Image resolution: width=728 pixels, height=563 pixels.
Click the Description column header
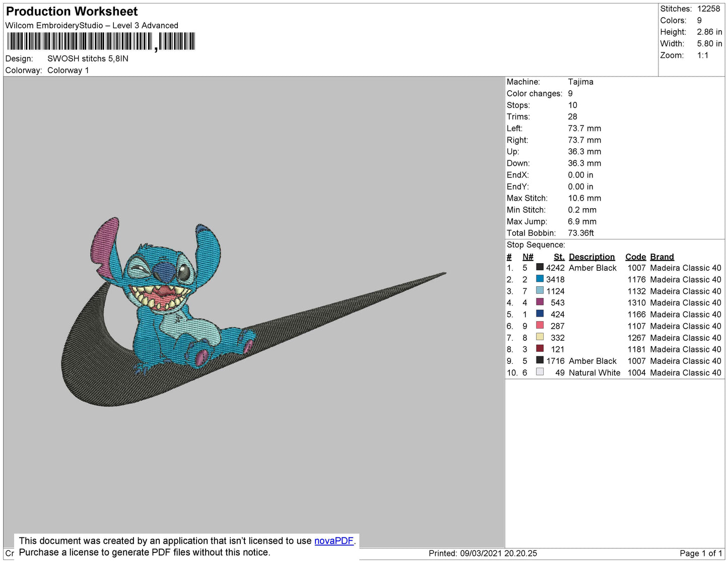591,257
